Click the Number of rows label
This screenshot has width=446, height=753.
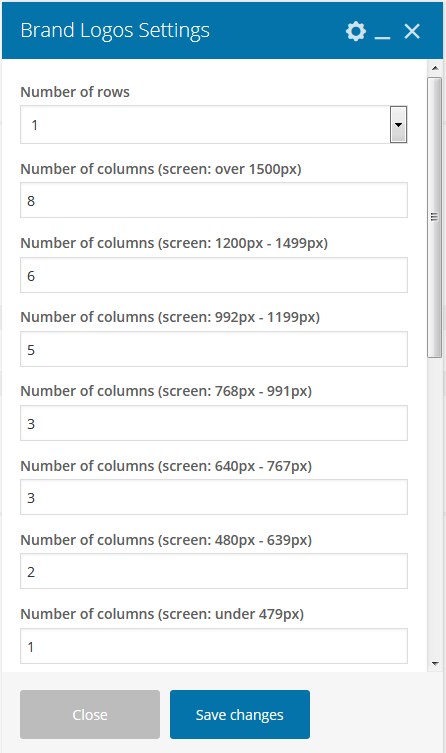75,92
